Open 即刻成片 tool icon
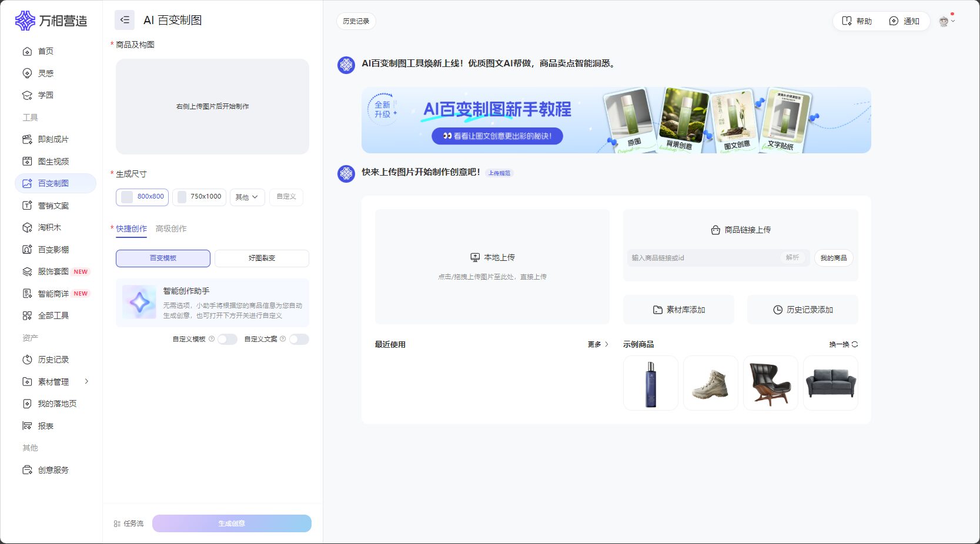The image size is (980, 544). point(27,140)
